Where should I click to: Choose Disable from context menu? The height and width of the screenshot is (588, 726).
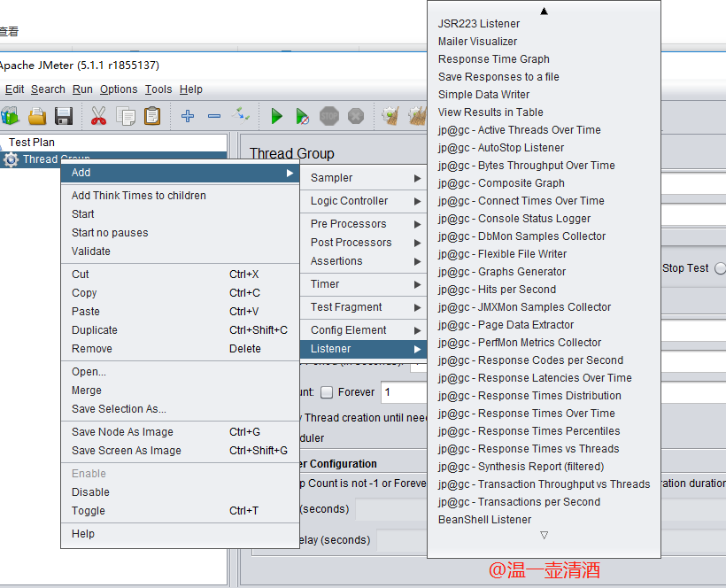click(x=180, y=492)
